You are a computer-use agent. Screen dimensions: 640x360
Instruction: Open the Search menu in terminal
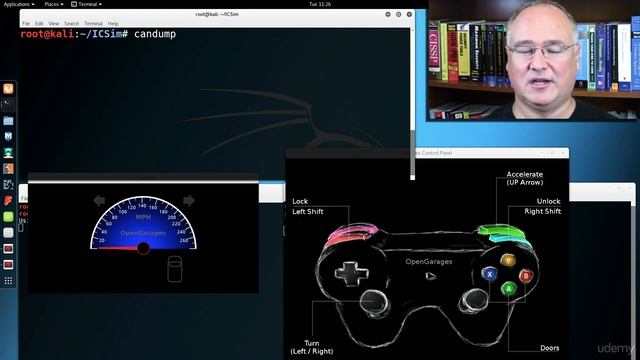[x=71, y=24]
